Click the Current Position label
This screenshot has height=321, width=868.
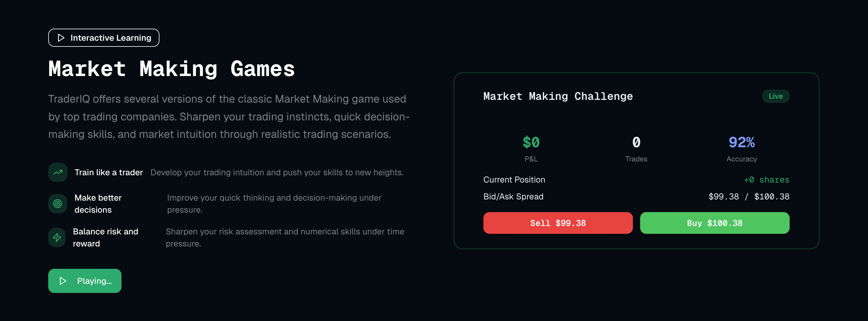pyautogui.click(x=514, y=180)
